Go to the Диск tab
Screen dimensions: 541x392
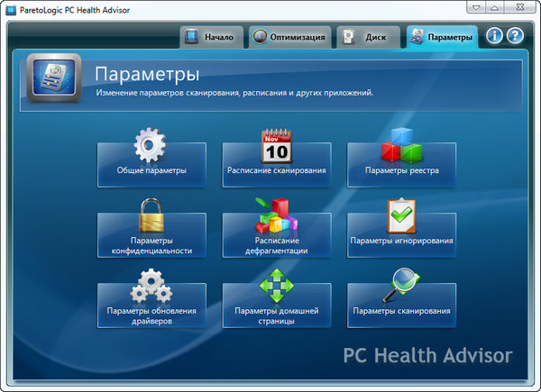[367, 38]
